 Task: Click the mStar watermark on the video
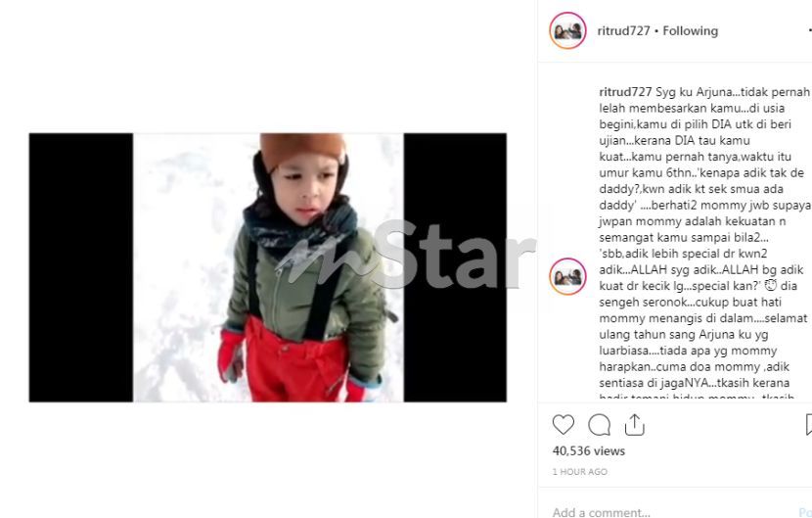coord(405,256)
